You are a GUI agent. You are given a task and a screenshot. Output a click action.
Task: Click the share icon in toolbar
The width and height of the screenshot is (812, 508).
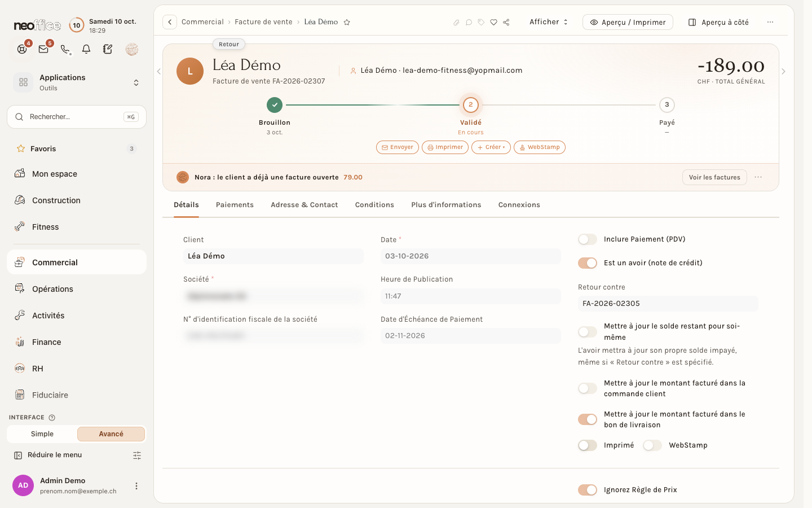pyautogui.click(x=506, y=23)
